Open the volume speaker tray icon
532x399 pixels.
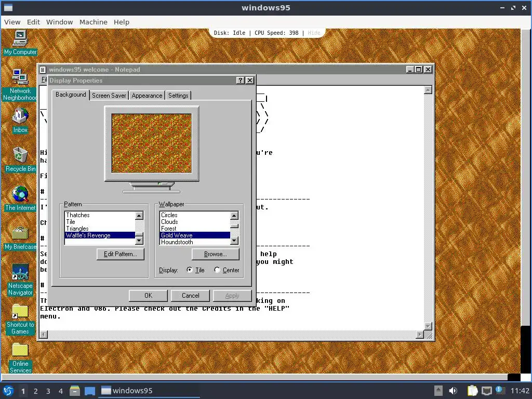coord(453,391)
